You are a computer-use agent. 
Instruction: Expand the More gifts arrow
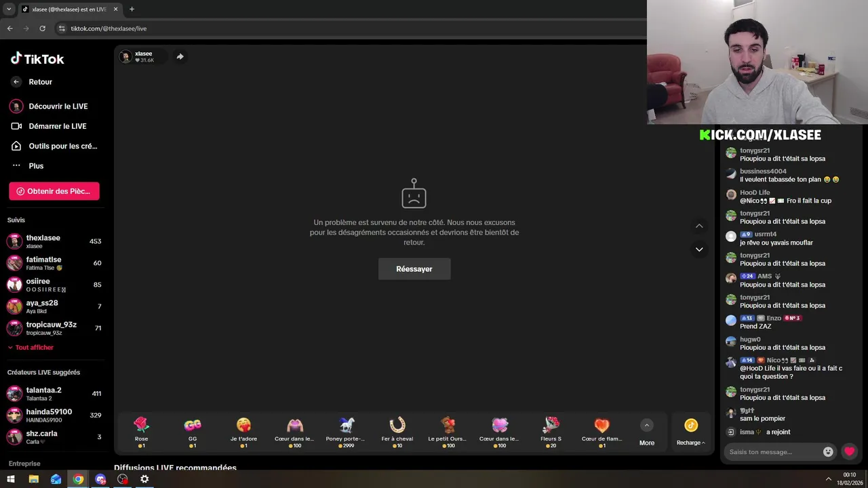(647, 426)
